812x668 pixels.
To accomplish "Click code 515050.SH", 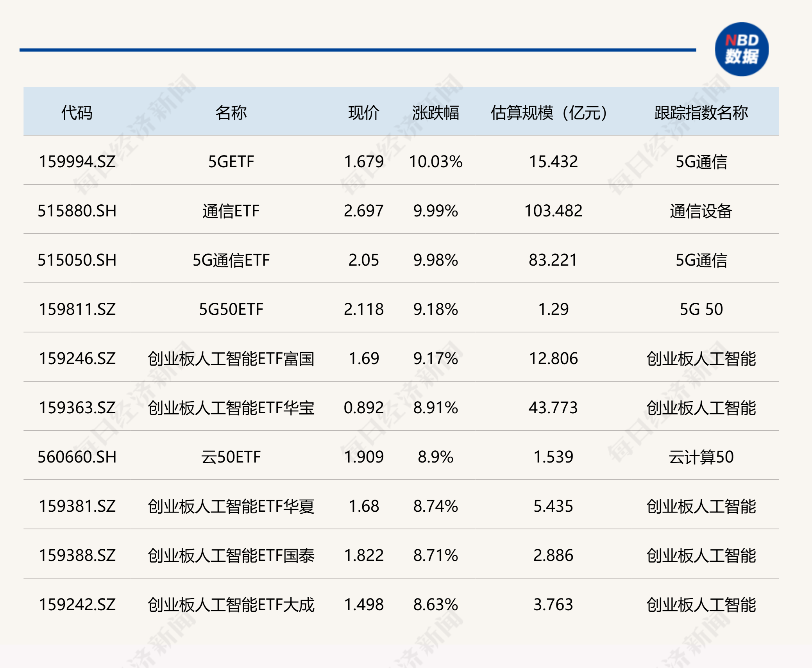I will [77, 260].
